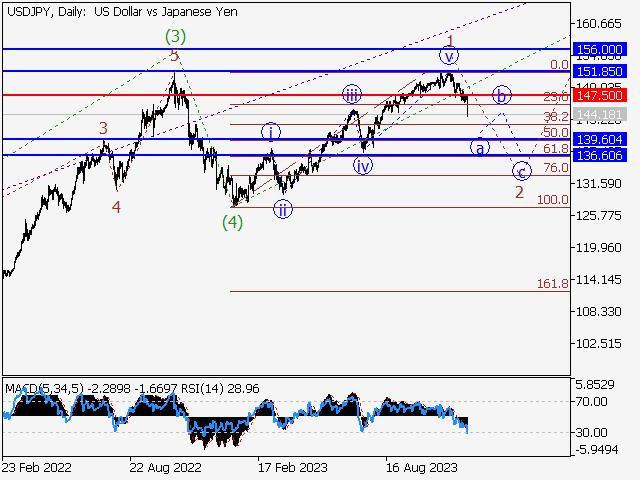This screenshot has height=480, width=640.
Task: Select the circled wave i marker
Action: (271, 132)
